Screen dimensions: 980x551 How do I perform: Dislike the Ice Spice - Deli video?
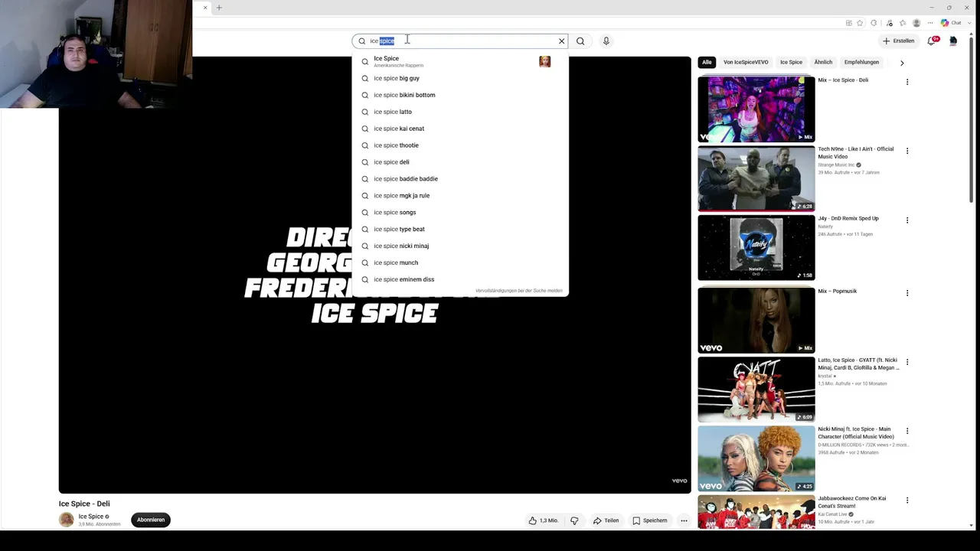(574, 520)
